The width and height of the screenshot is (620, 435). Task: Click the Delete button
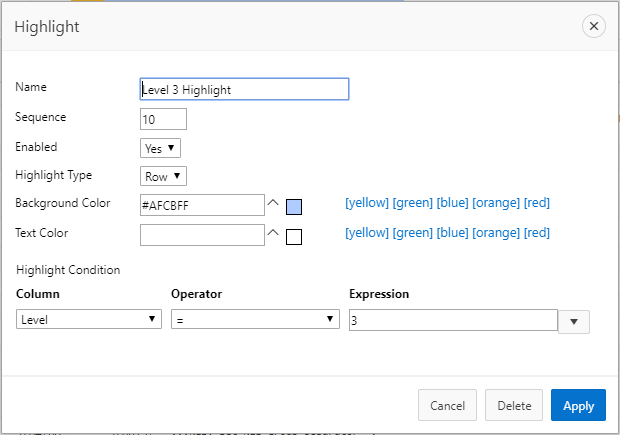click(x=514, y=405)
